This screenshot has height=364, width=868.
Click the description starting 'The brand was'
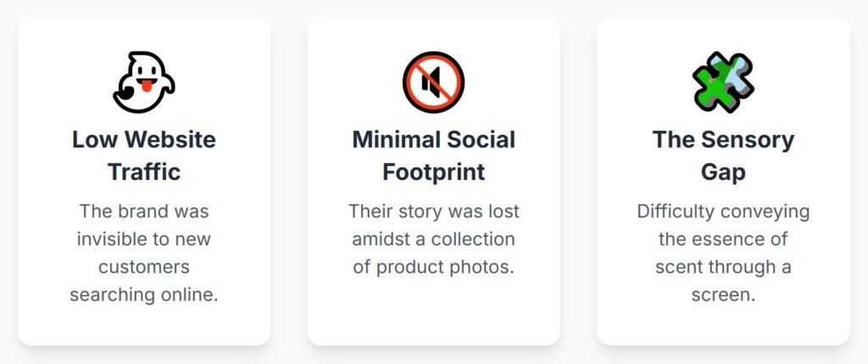[x=144, y=253]
